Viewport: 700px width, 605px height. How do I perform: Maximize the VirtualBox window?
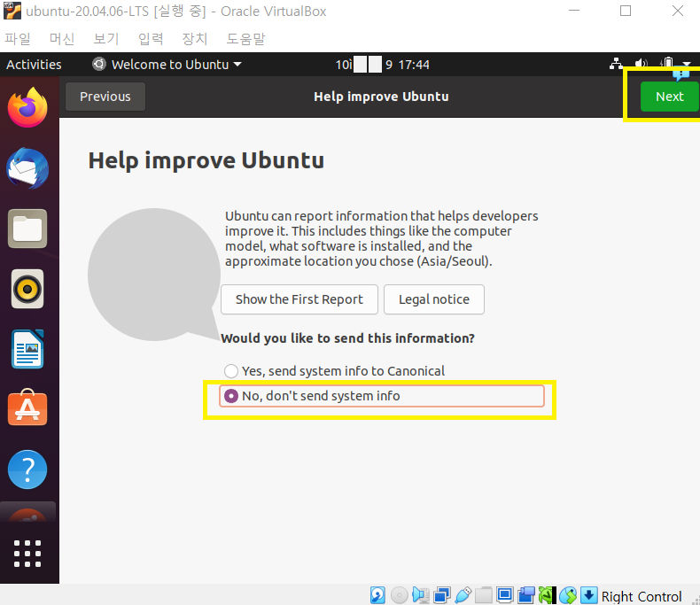[x=626, y=11]
